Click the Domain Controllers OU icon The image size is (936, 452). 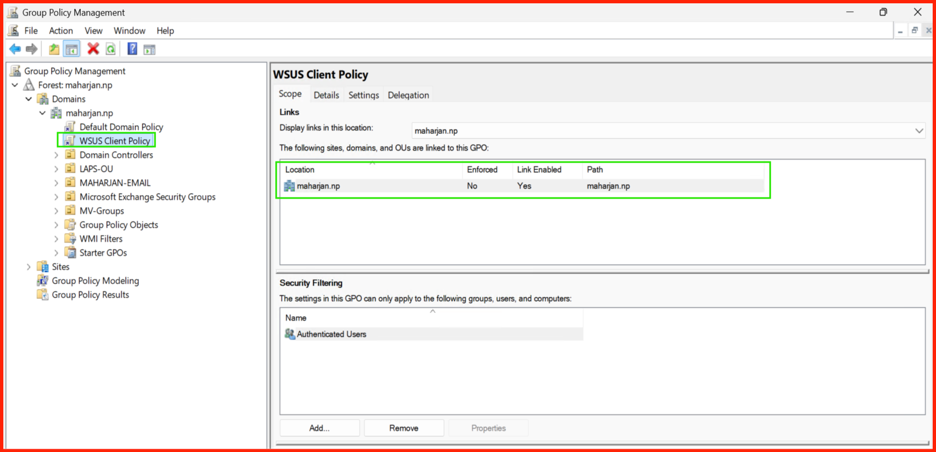(71, 155)
